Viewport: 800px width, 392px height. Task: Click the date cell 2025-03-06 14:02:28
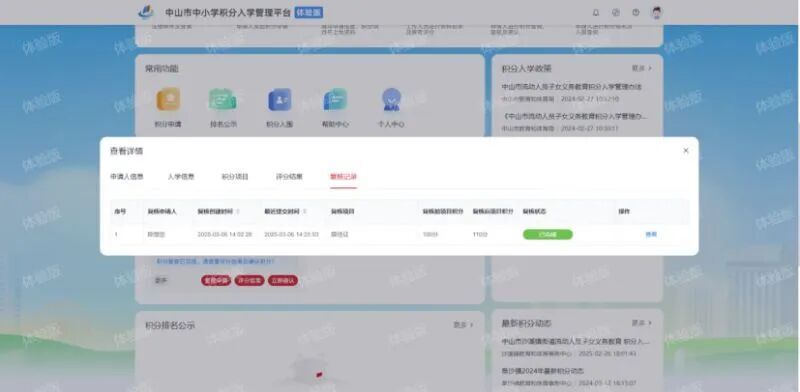click(x=224, y=235)
